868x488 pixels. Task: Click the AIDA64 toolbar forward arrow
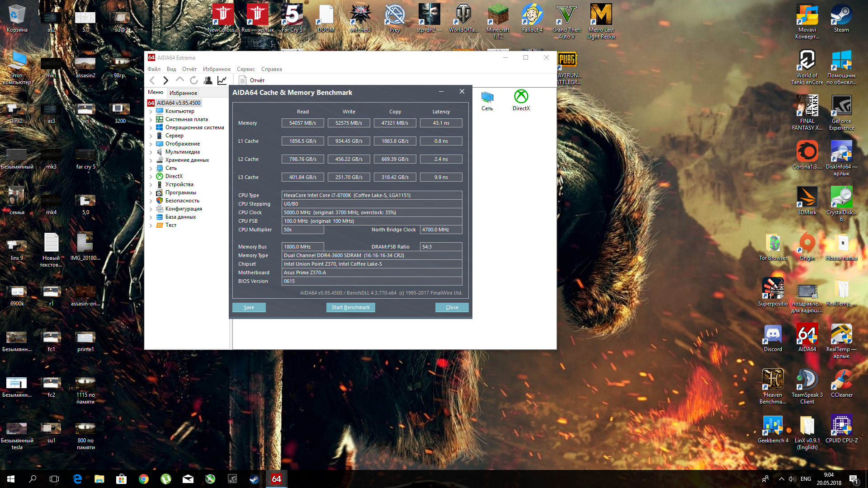pos(166,80)
